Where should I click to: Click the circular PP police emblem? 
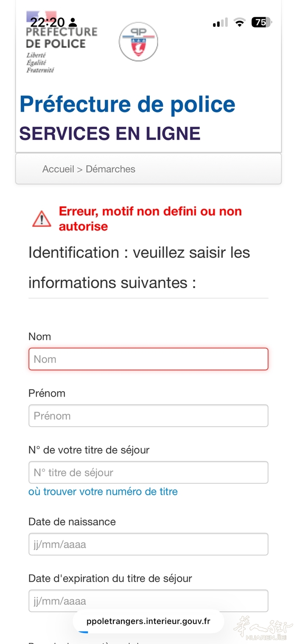click(138, 42)
